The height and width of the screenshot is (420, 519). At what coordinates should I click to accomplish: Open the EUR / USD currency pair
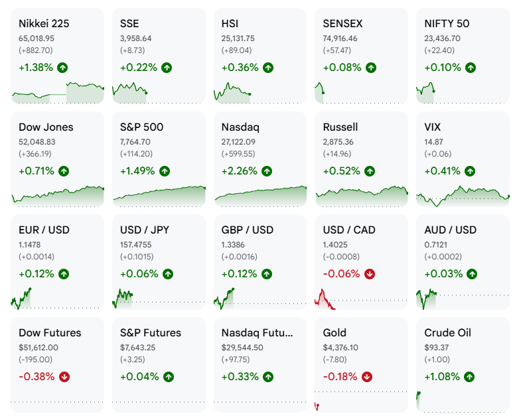(x=57, y=262)
